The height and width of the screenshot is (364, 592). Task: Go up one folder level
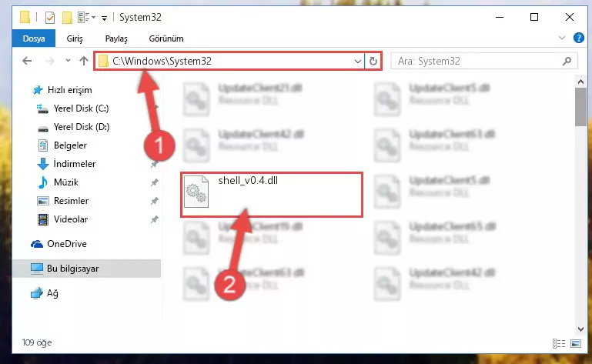pos(84,61)
